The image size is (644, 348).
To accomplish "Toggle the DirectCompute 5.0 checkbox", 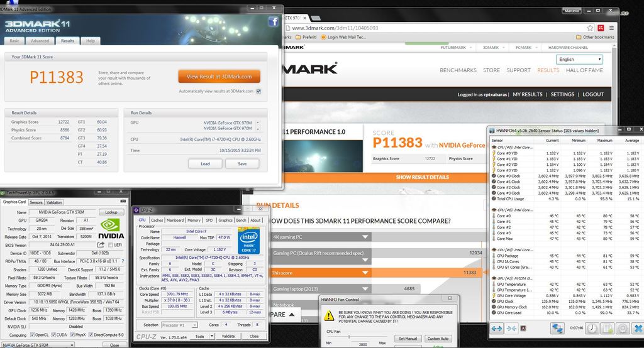I will 91,335.
